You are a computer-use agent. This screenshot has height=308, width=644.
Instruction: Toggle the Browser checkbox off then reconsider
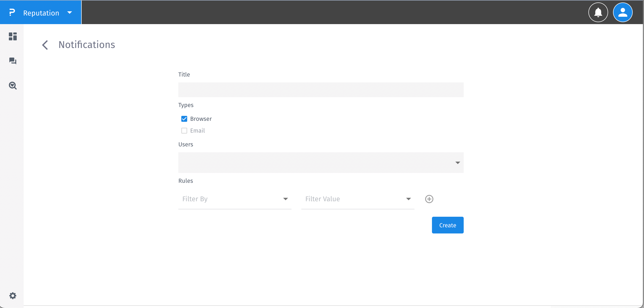click(x=184, y=119)
